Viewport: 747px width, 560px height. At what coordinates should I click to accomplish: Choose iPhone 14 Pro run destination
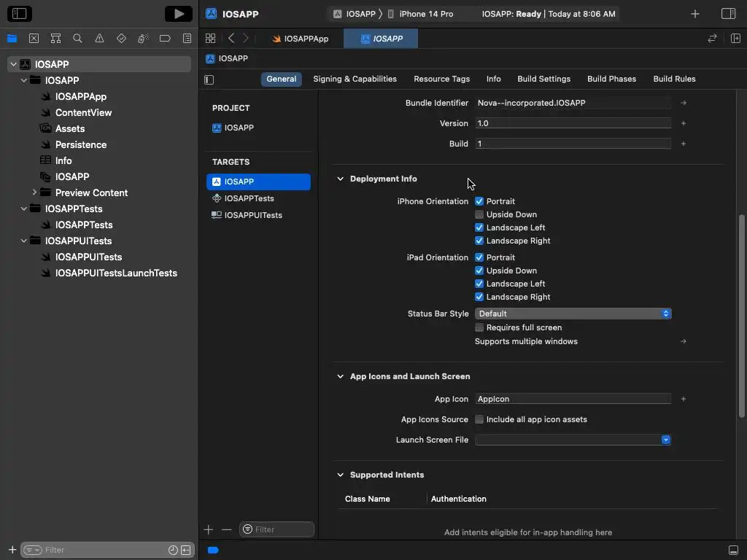pos(421,14)
